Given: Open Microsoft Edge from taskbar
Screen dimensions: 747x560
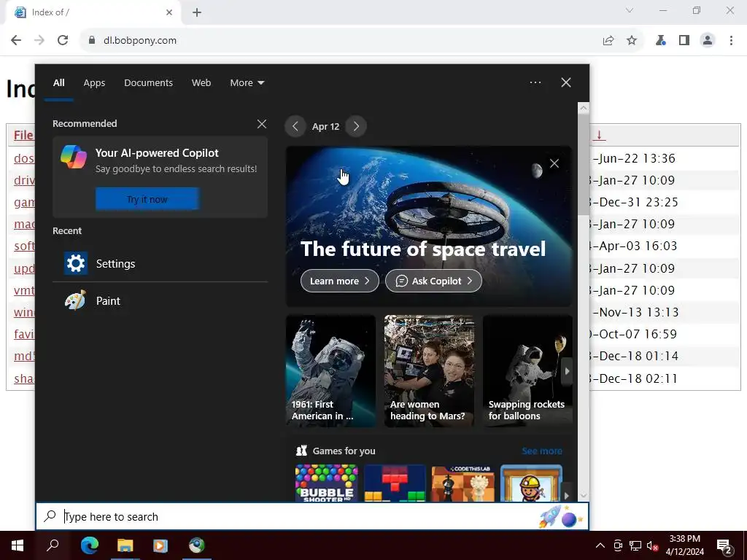Looking at the screenshot, I should (x=90, y=545).
